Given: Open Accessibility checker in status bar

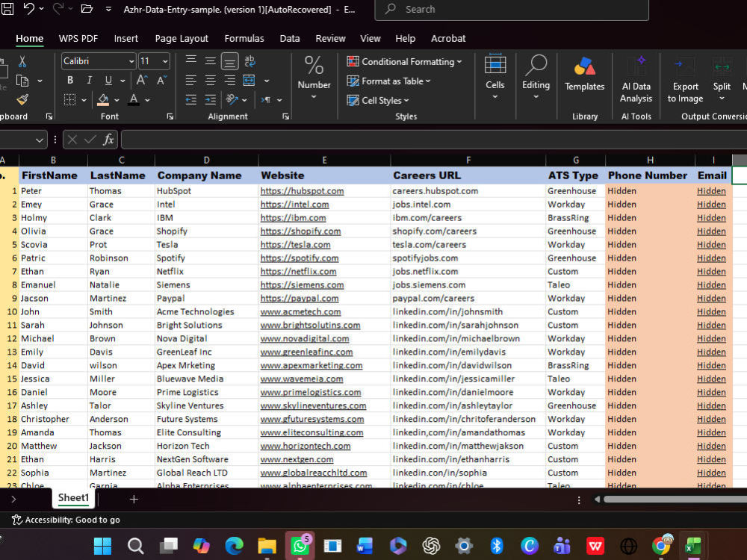Looking at the screenshot, I should point(66,520).
